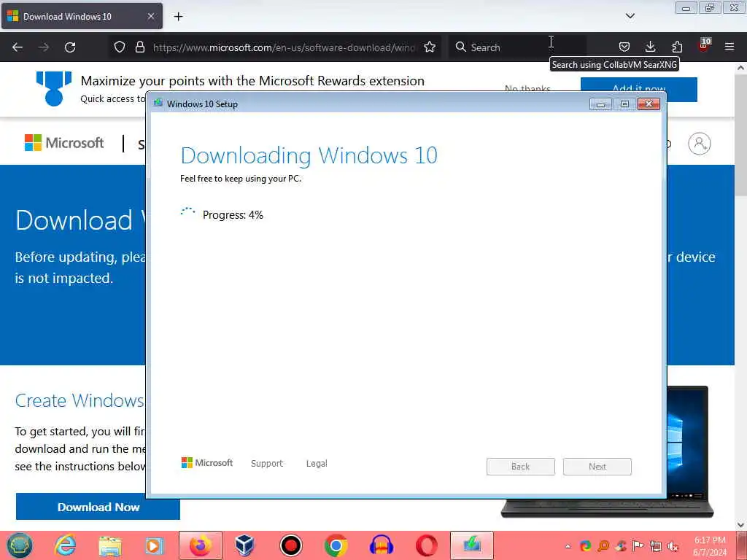Open Microsoft account sign-in avatar icon
The height and width of the screenshot is (560, 747).
[700, 144]
